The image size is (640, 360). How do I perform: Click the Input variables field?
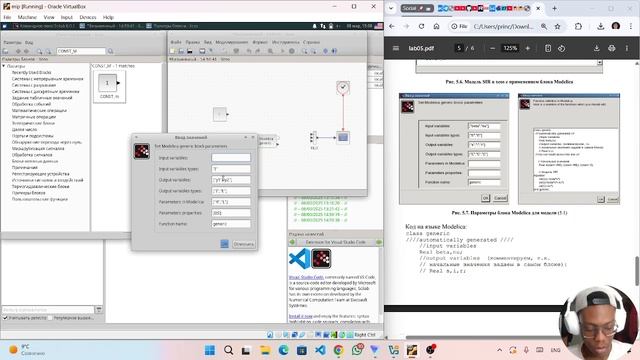click(x=231, y=158)
